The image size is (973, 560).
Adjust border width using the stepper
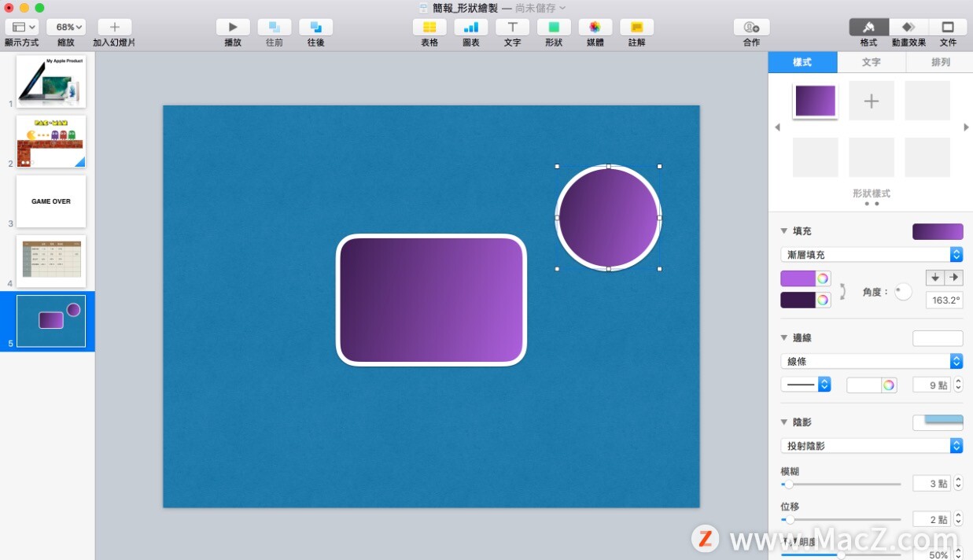(958, 385)
